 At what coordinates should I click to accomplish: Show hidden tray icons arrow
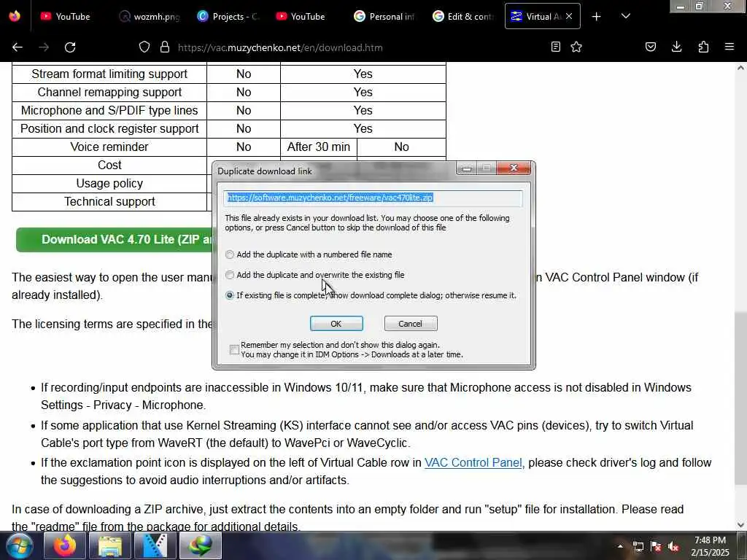coord(620,546)
